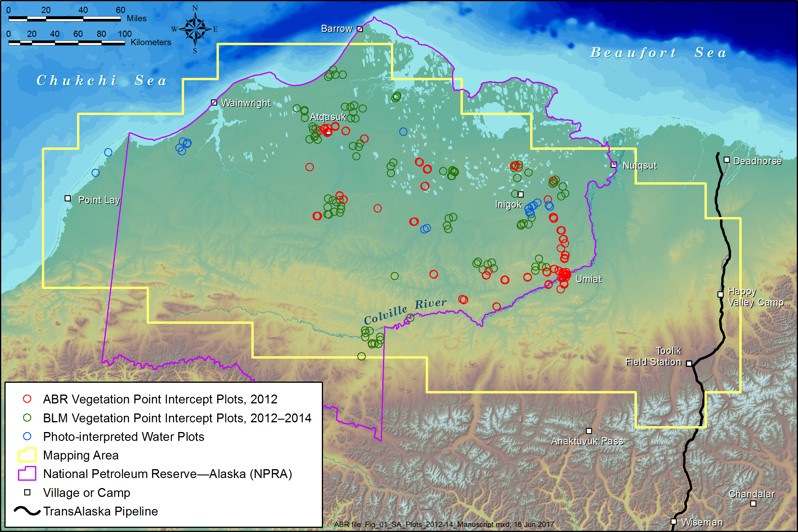Image resolution: width=798 pixels, height=532 pixels.
Task: Click the Anaktuvuk Pass square marker
Action: click(589, 431)
